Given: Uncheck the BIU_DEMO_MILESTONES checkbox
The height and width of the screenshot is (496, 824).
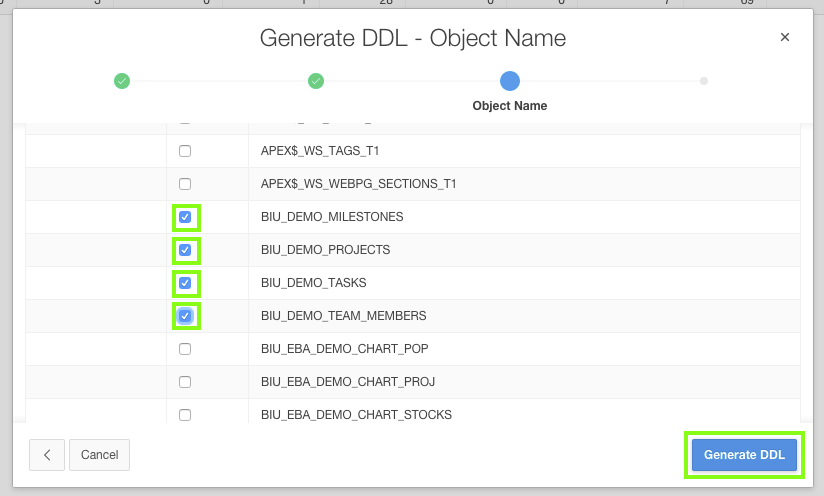Looking at the screenshot, I should (185, 217).
